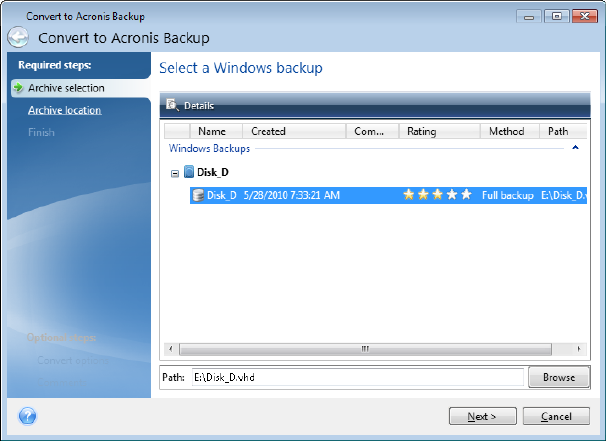
Task: Click the five-star rating of Disk_D
Action: [x=437, y=195]
